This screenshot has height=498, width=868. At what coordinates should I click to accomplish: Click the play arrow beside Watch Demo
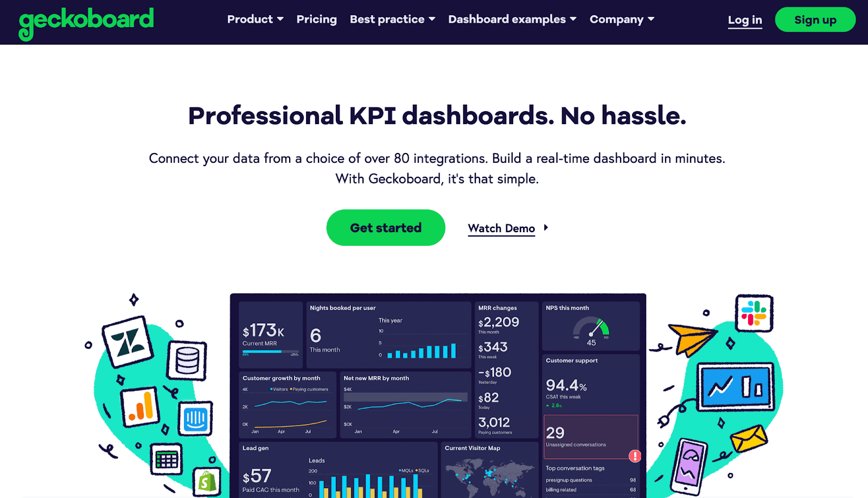[546, 228]
